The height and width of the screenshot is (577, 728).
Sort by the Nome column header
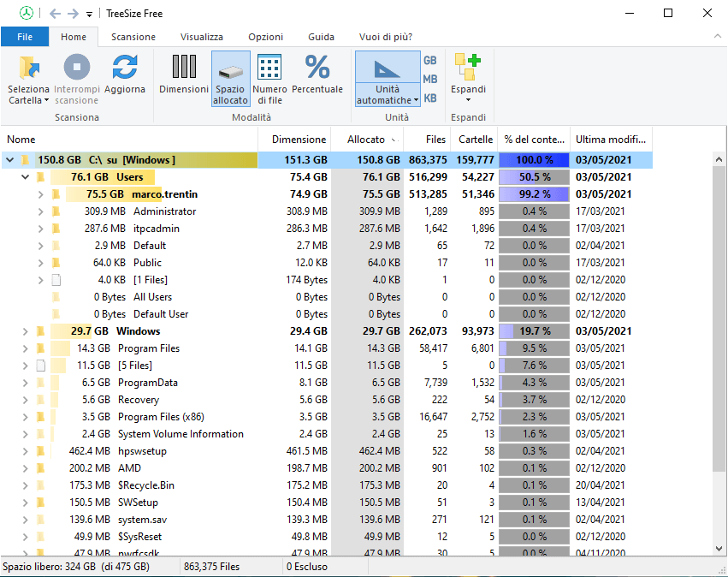(129, 140)
